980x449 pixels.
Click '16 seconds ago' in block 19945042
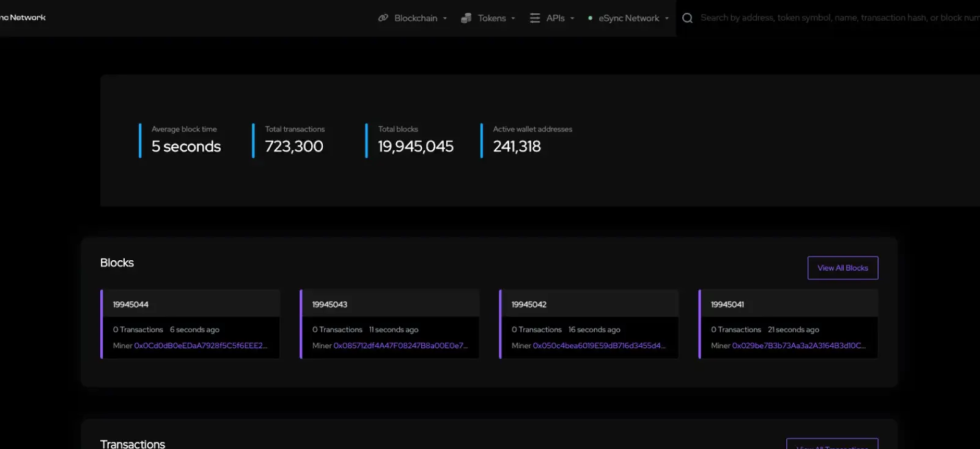[594, 329]
